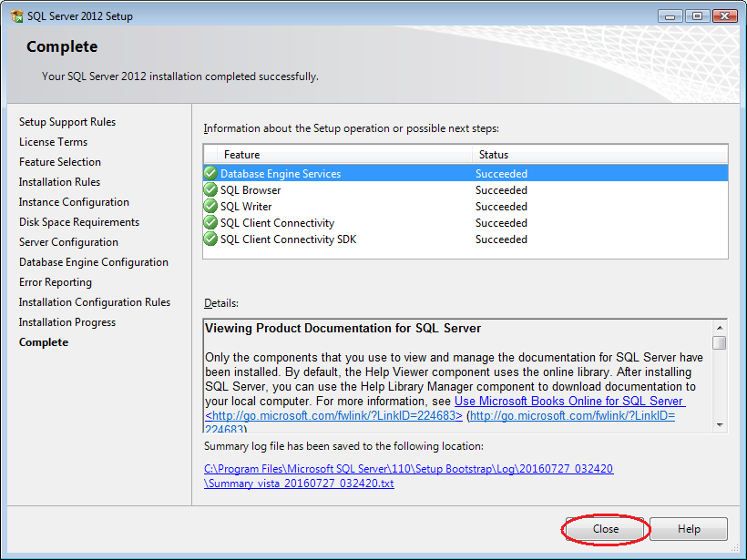Click green check icon beside SQL Writer

click(210, 206)
